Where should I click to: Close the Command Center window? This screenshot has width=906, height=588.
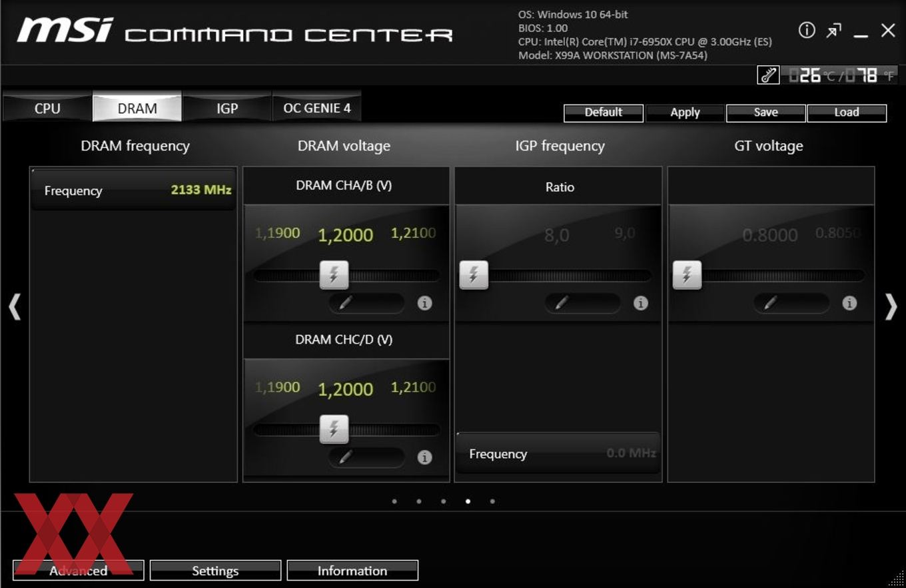(888, 30)
